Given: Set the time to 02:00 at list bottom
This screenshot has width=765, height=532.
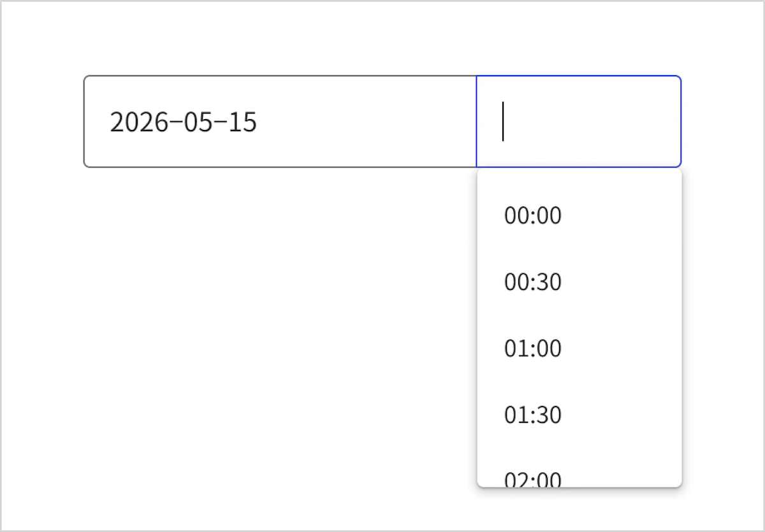Looking at the screenshot, I should tap(579, 467).
